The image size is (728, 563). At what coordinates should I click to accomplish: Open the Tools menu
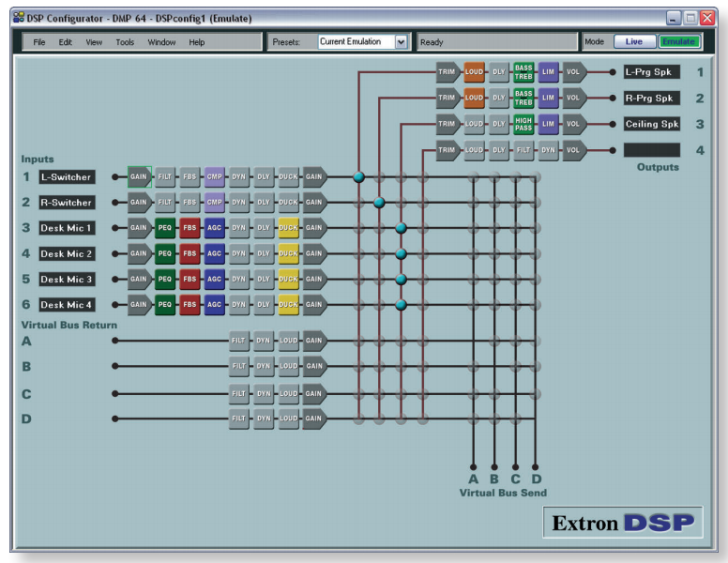125,42
